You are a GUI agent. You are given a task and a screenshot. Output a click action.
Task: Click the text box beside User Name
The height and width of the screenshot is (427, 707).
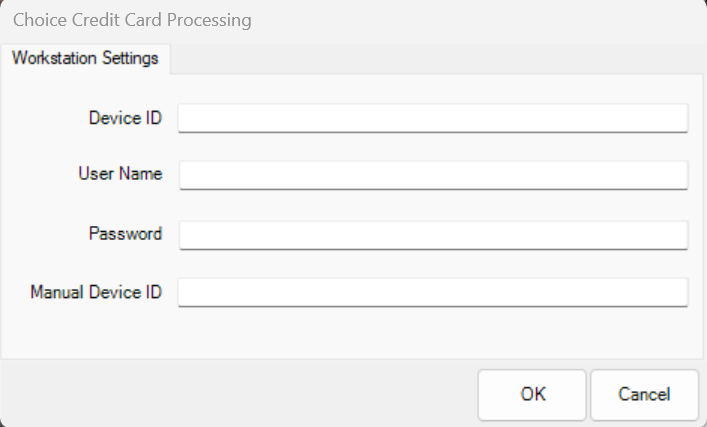[x=432, y=175]
